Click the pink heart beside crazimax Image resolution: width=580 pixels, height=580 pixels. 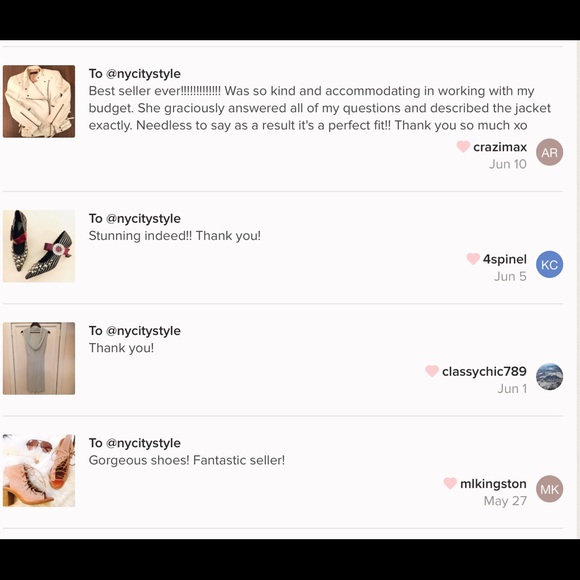click(x=463, y=146)
